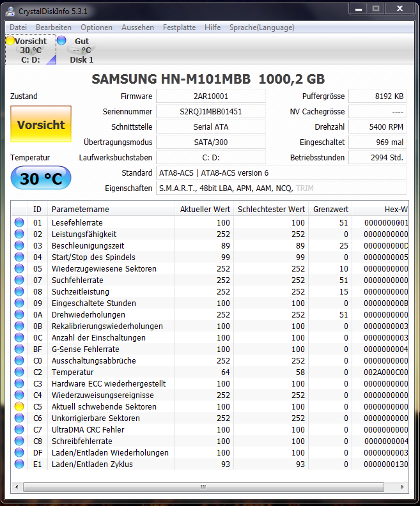The image size is (420, 506).
Task: Click the yellow warning orb for Aktuell schwebende Sektoren
Action: point(19,406)
